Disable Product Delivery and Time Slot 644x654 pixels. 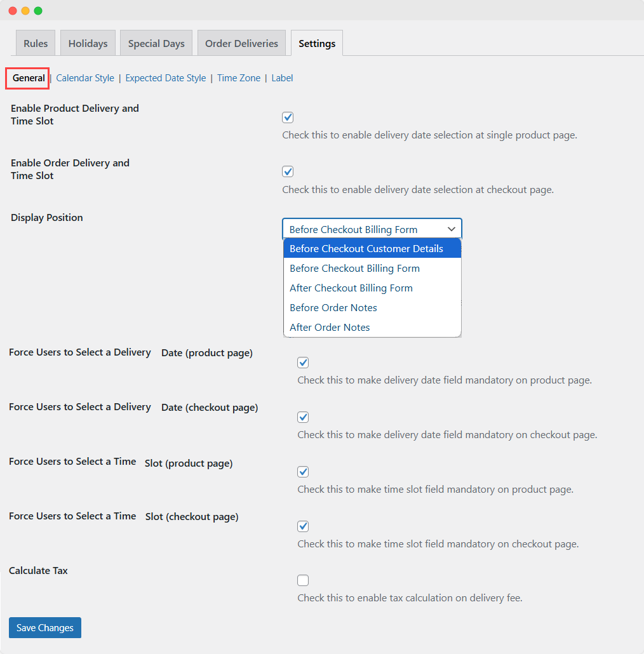[x=288, y=117]
